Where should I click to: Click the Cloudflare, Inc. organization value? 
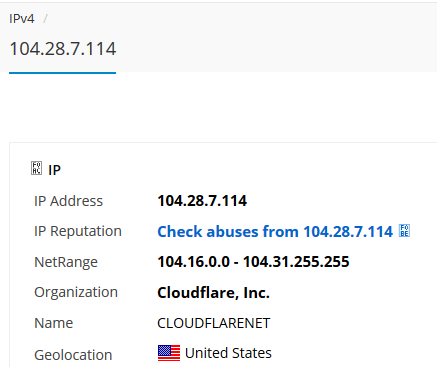coord(213,293)
